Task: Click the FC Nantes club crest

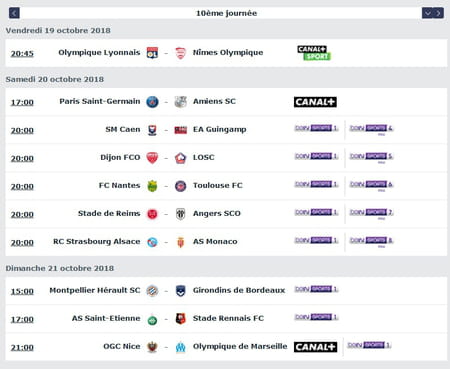Action: (152, 186)
